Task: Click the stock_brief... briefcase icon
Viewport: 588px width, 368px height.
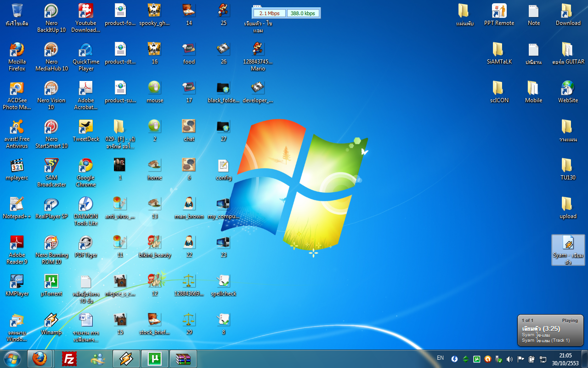Action: [x=155, y=323]
